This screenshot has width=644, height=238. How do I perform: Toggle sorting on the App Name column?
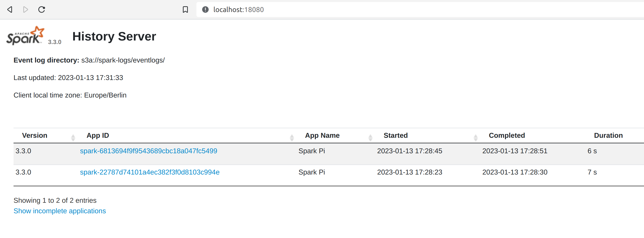click(370, 137)
